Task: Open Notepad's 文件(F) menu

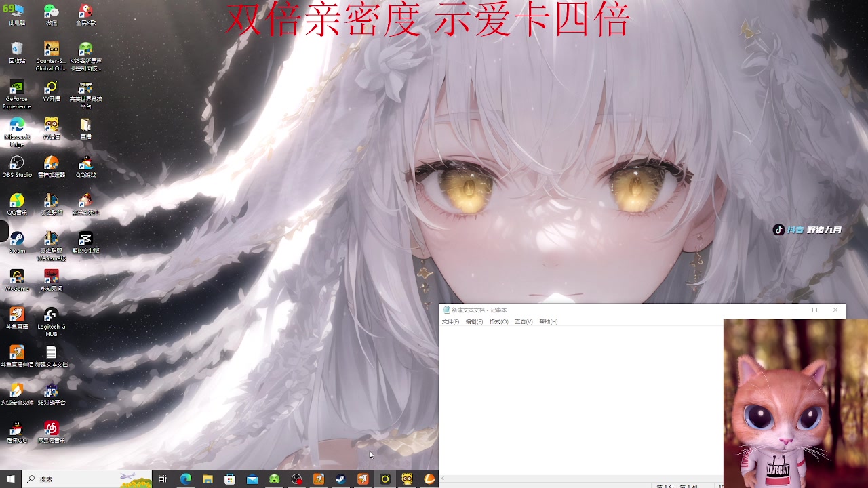Action: click(x=450, y=321)
